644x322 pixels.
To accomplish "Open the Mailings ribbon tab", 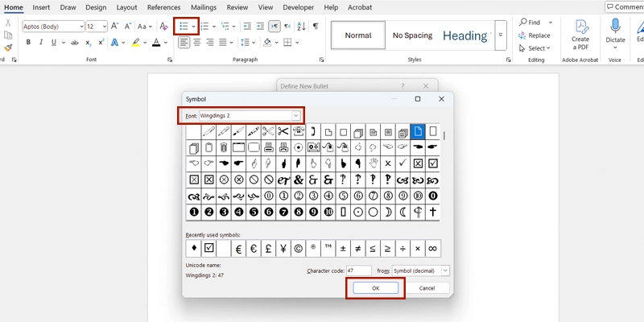I will point(201,7).
